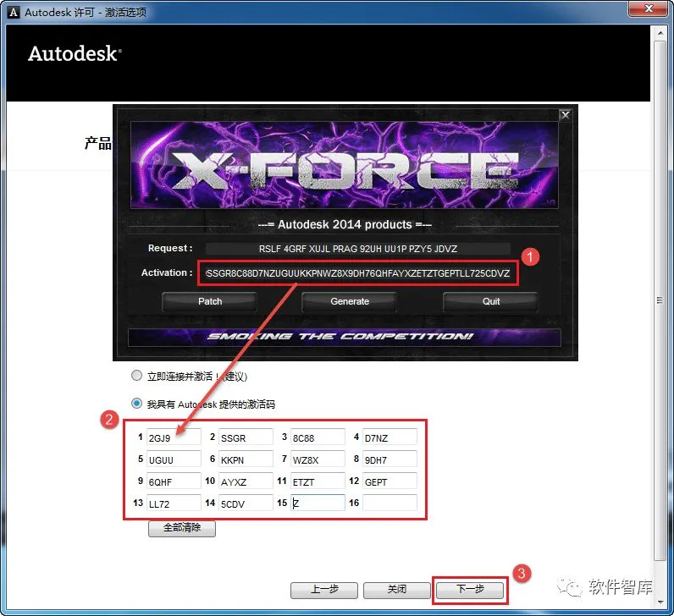The image size is (674, 616).
Task: Proceed with the 下一步 button
Action: (470, 590)
